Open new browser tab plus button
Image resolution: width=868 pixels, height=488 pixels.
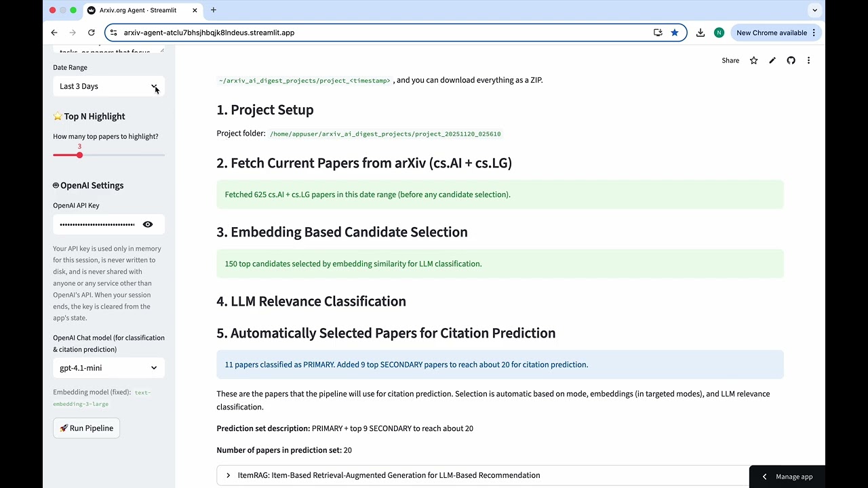pyautogui.click(x=214, y=10)
